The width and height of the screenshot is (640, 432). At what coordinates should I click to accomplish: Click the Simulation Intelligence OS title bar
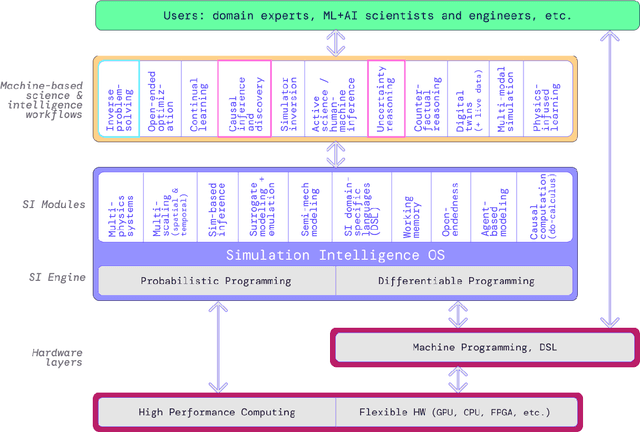click(x=333, y=253)
